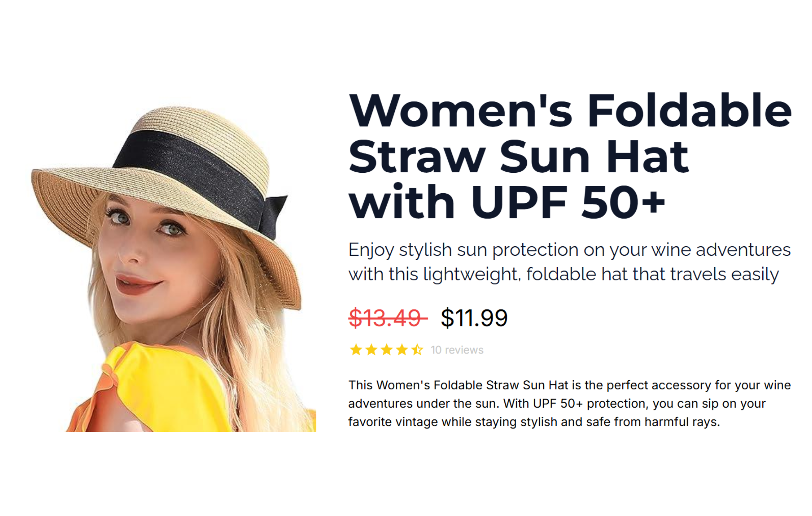The image size is (812, 516).
Task: Open the 10 reviews link
Action: pyautogui.click(x=457, y=350)
